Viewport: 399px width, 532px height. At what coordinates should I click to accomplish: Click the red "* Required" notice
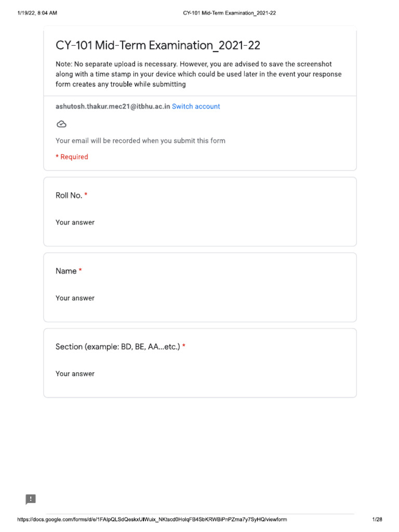point(72,157)
